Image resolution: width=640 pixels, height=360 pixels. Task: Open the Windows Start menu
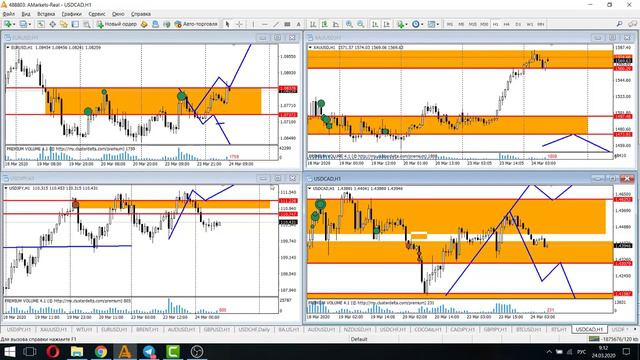tap(9, 351)
